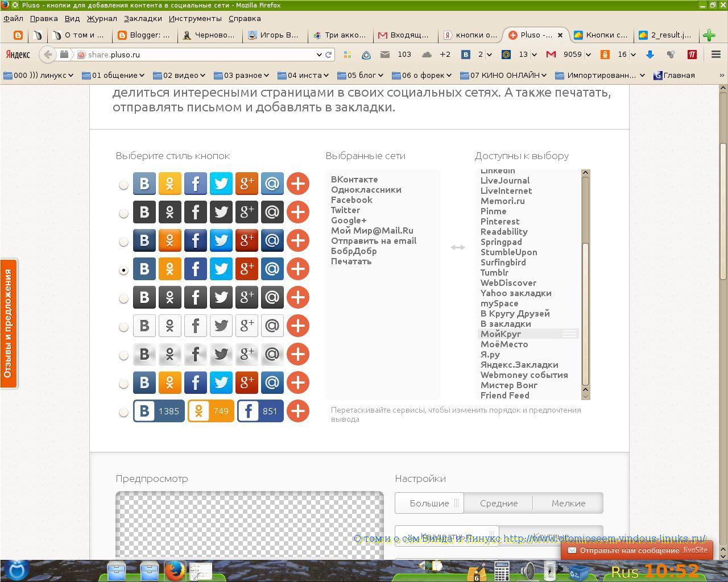Image resolution: width=728 pixels, height=582 pixels.
Task: Select the sixth white outline style radio button
Action: [123, 327]
